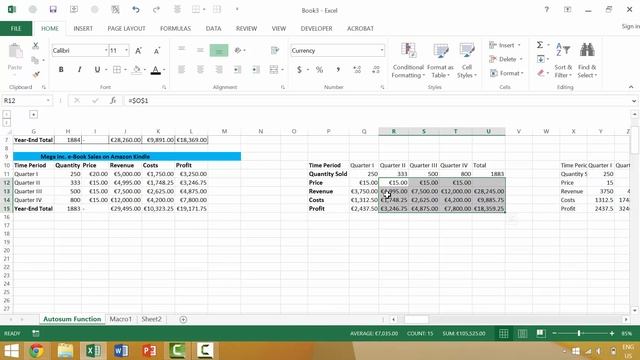This screenshot has height=360, width=640.
Task: Open Word from the taskbar
Action: [x=121, y=351]
